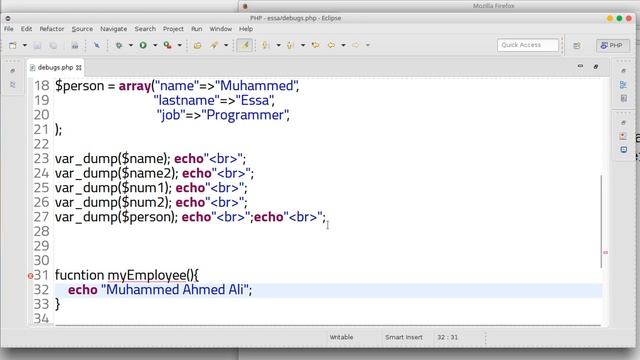The image size is (640, 360).
Task: Click the red error mark in overview ruler
Action: [x=605, y=253]
